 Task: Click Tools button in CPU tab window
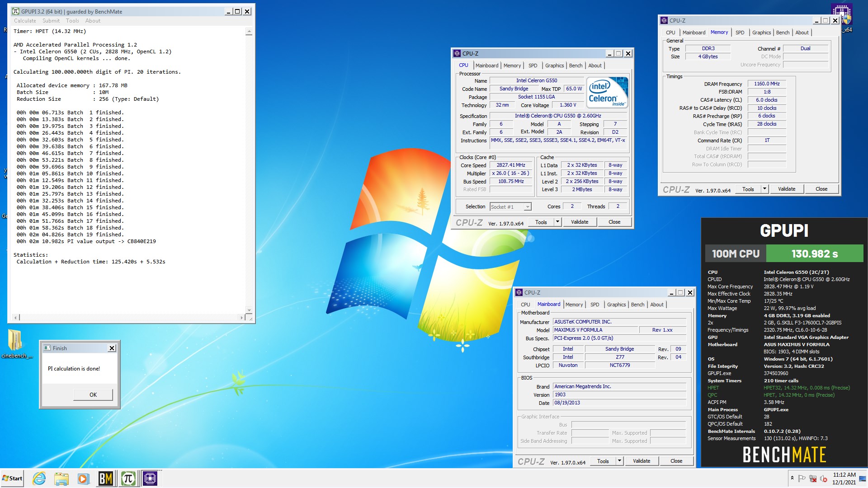tap(541, 222)
